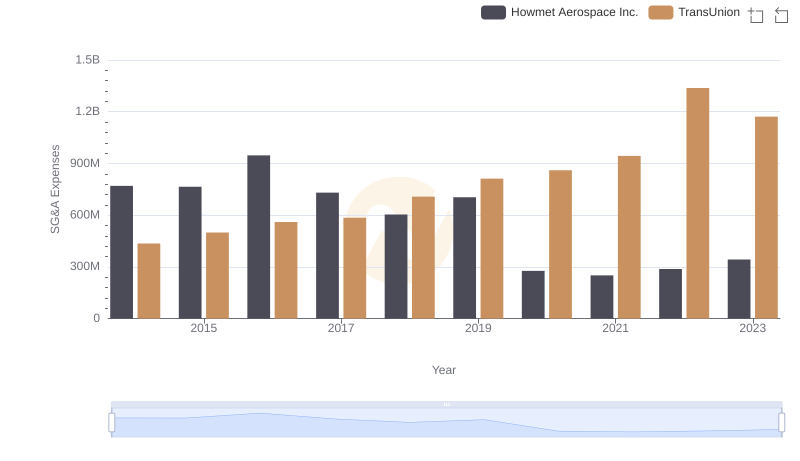Click the 2023 x-axis label

tap(753, 328)
